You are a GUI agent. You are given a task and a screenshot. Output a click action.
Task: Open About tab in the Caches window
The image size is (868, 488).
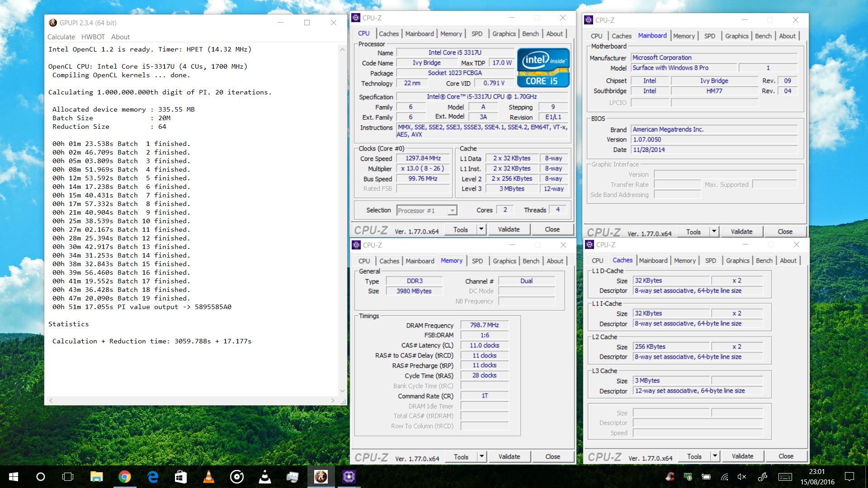(x=788, y=261)
